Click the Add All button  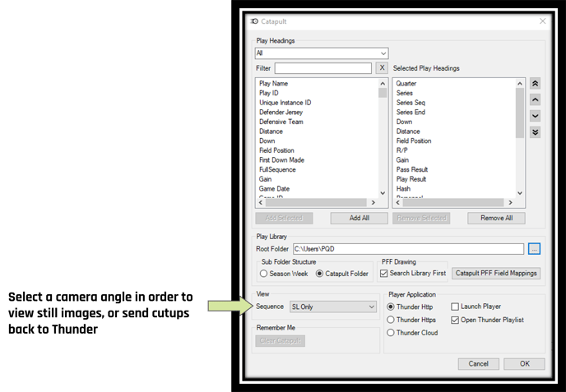pos(360,218)
